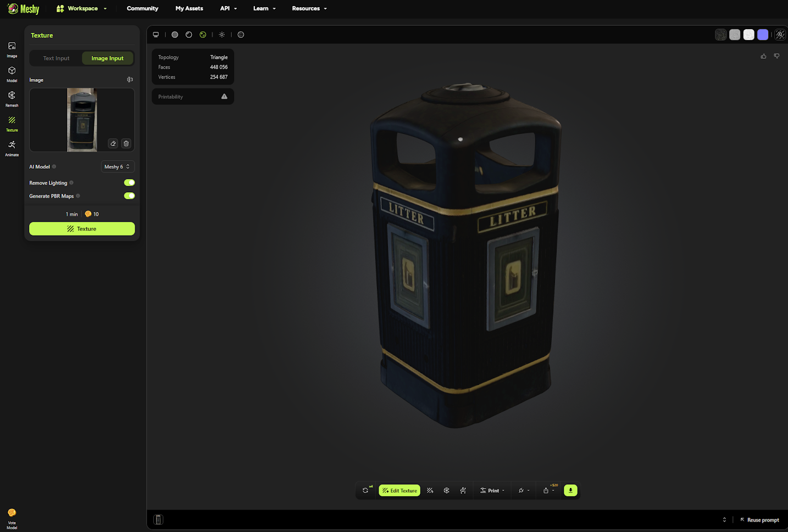Switch viewport to wireframe shading mode
This screenshot has height=532, width=788.
coord(188,35)
